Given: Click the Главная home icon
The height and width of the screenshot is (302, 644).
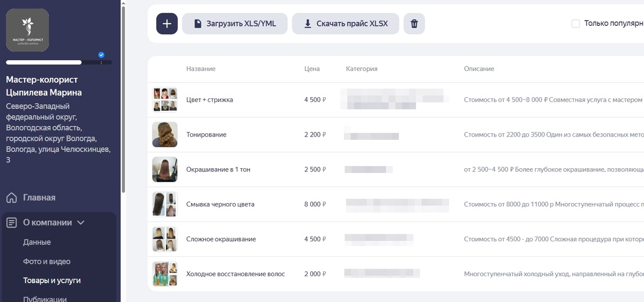Looking at the screenshot, I should coord(11,198).
